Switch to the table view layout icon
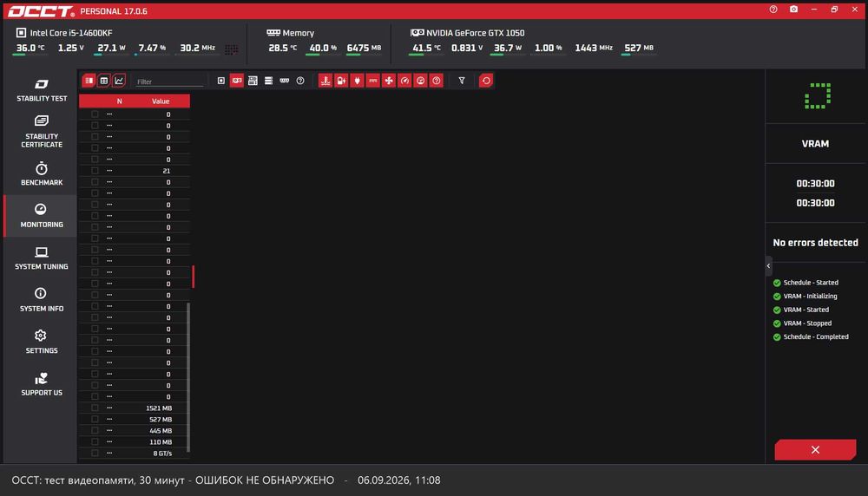This screenshot has width=868, height=496. (103, 81)
